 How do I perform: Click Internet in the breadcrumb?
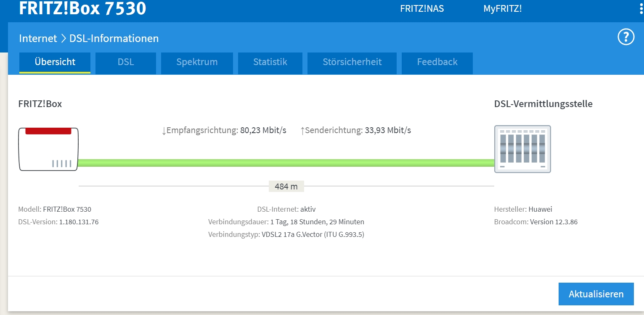[x=38, y=39]
